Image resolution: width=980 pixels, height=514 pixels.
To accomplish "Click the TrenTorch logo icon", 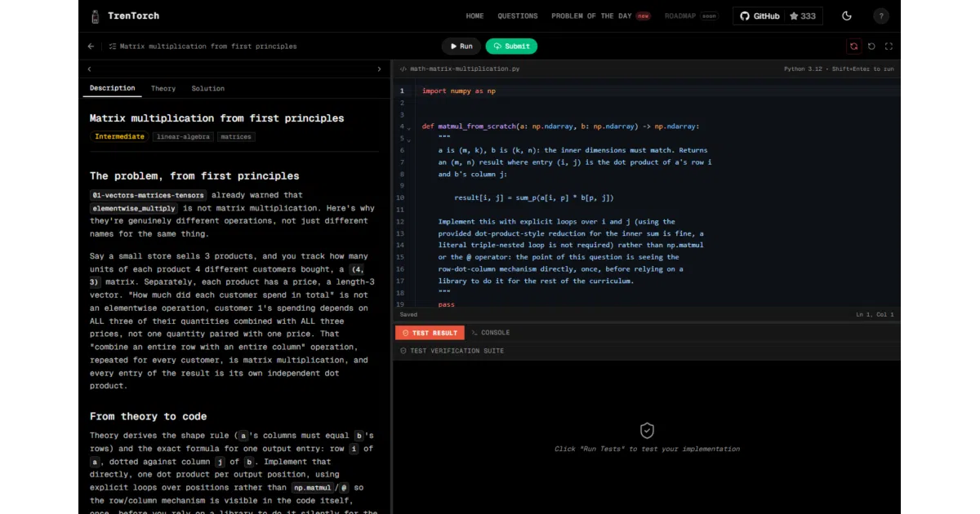I will 95,16.
